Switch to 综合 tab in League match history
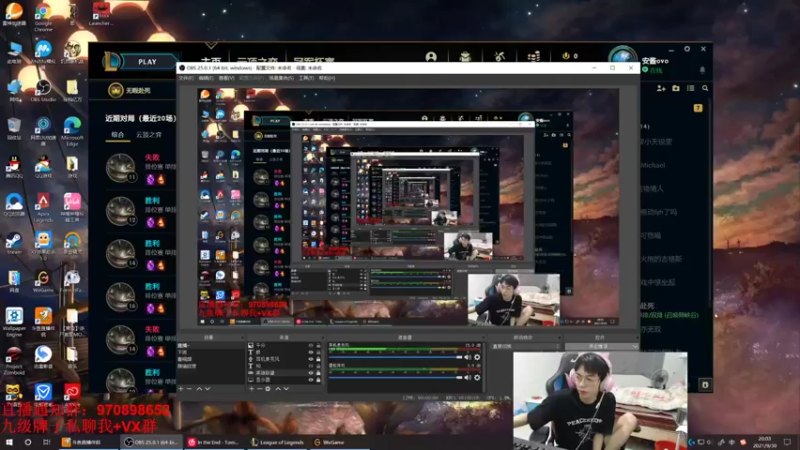Viewport: 800px width, 450px height. tap(118, 135)
